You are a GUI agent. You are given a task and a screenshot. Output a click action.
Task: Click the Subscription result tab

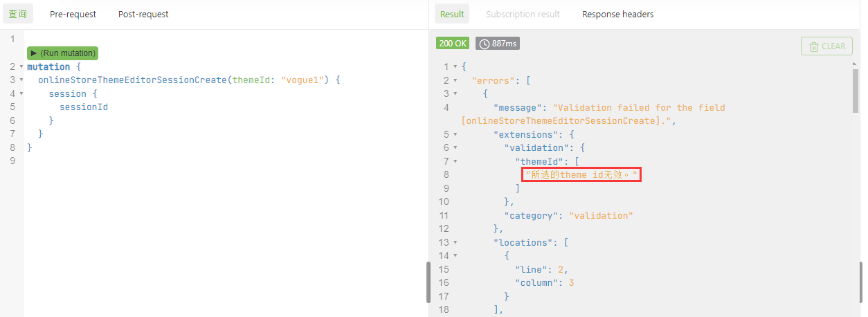tap(523, 14)
